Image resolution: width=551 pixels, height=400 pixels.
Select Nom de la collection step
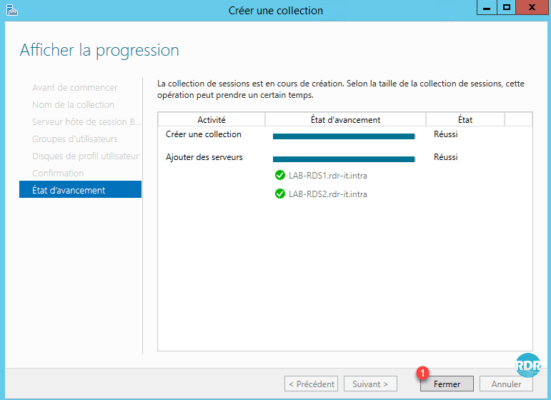[x=73, y=105]
